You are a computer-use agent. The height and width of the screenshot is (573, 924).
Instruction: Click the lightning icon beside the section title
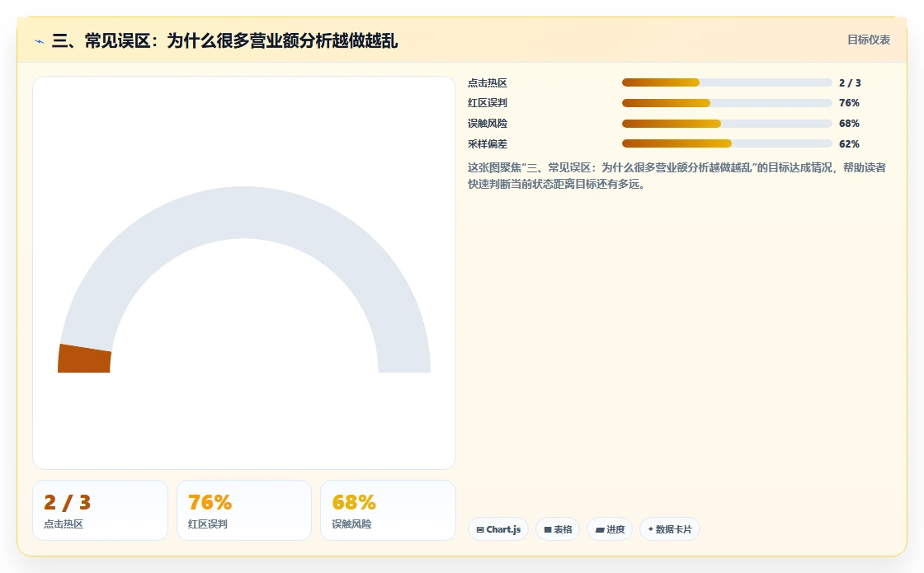coord(39,41)
